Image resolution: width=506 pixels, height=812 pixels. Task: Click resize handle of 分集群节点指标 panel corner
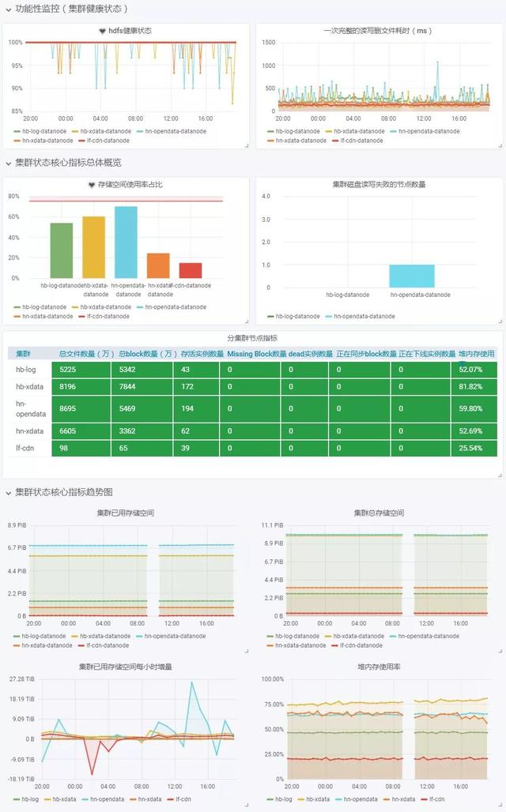pyautogui.click(x=500, y=475)
